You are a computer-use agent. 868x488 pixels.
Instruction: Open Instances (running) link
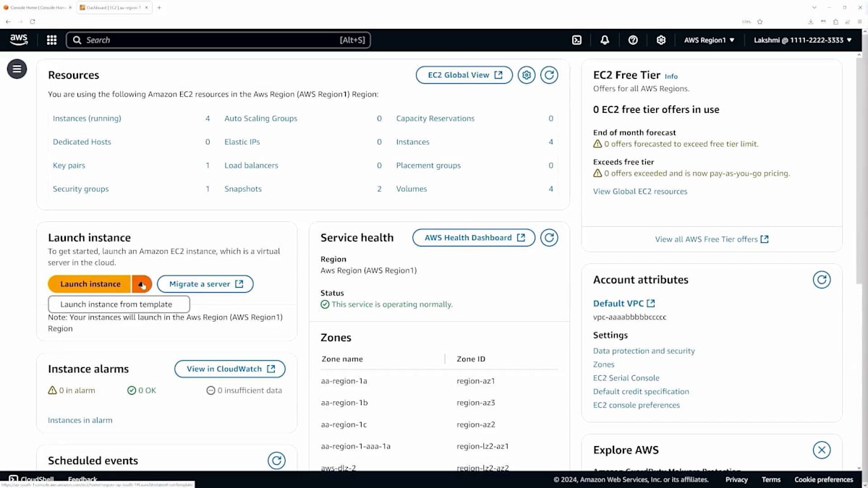pos(87,119)
